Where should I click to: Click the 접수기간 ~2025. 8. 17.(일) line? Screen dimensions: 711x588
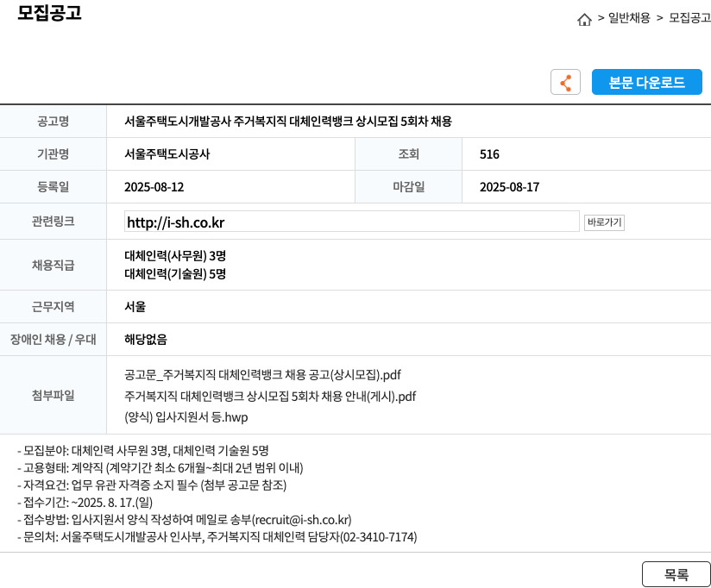(x=85, y=503)
